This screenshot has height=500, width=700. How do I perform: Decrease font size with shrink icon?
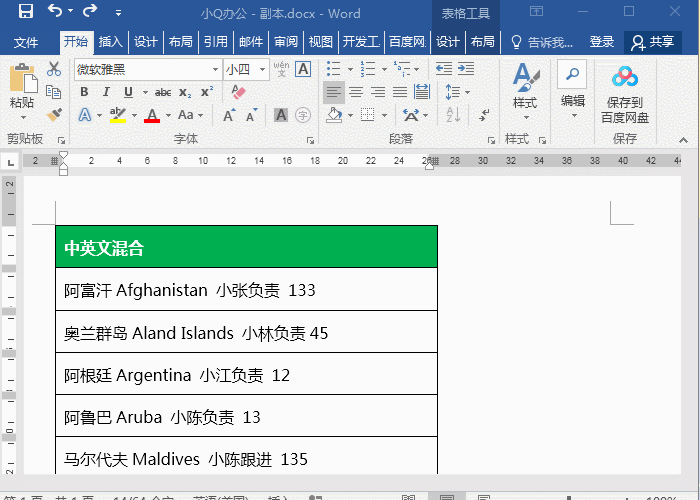click(252, 115)
